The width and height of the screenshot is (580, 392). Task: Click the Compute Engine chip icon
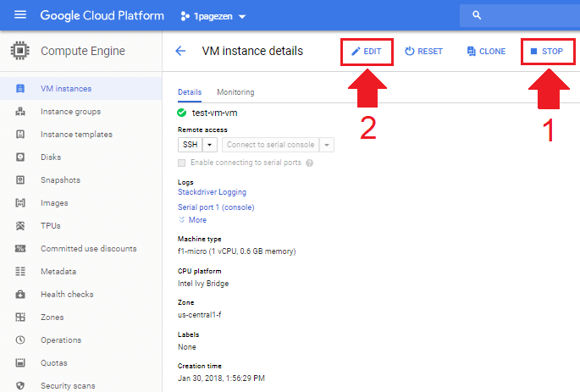point(20,51)
